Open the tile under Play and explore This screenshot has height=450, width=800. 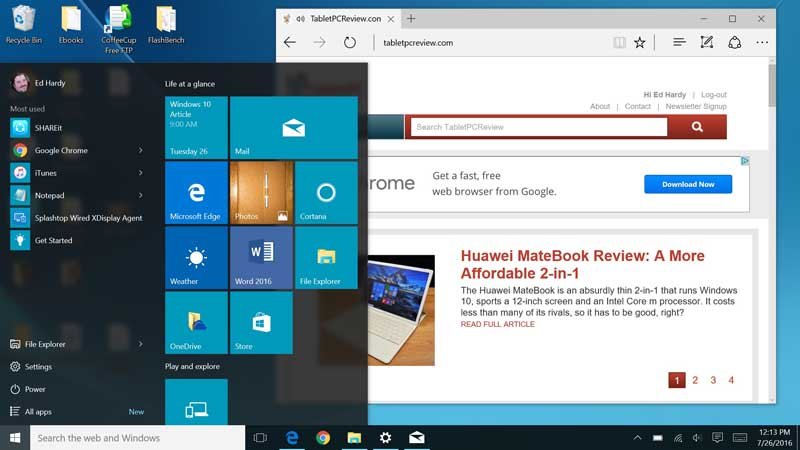[x=196, y=402]
